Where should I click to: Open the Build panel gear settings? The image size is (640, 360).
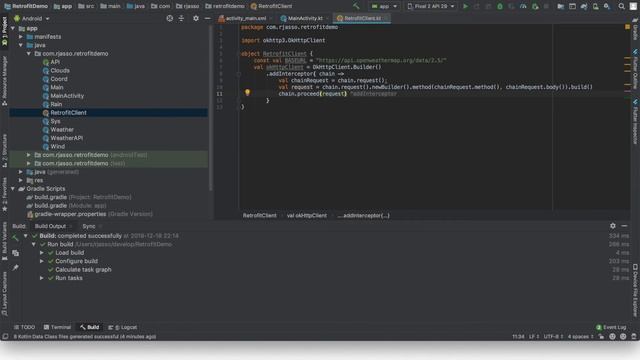(x=613, y=226)
